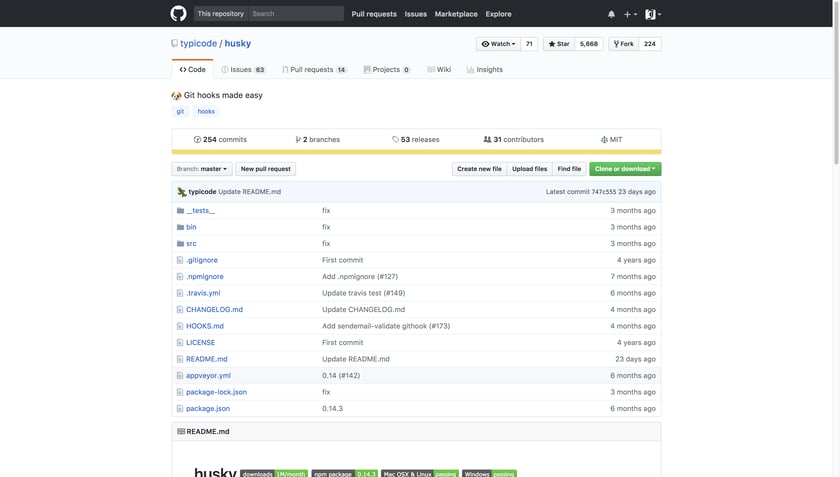
Task: Open Issues in the top navigation
Action: click(416, 14)
